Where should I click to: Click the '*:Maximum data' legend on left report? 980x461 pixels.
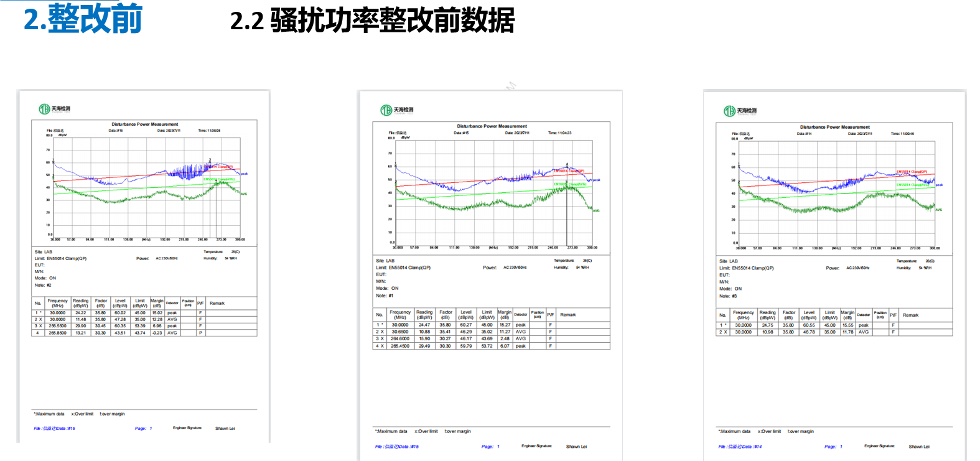[49, 414]
